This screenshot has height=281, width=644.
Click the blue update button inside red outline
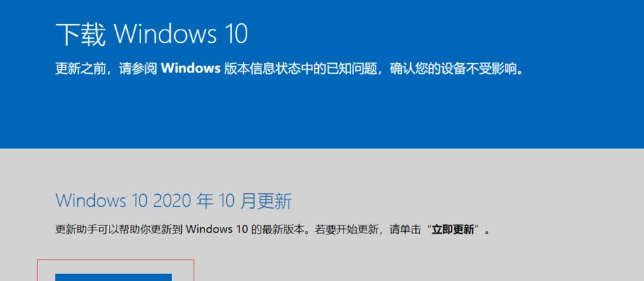click(113, 277)
